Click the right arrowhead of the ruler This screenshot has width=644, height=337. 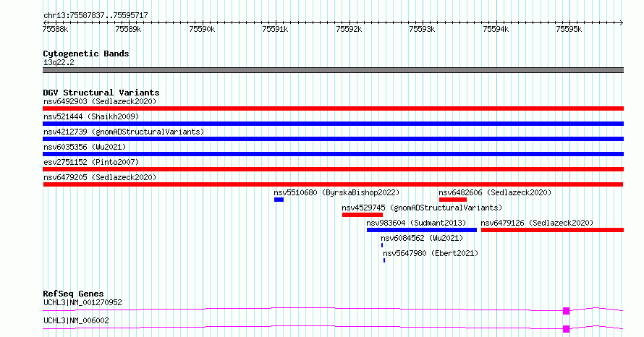(x=622, y=22)
